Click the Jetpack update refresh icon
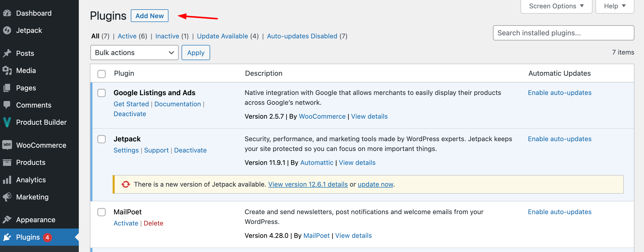 pos(126,184)
